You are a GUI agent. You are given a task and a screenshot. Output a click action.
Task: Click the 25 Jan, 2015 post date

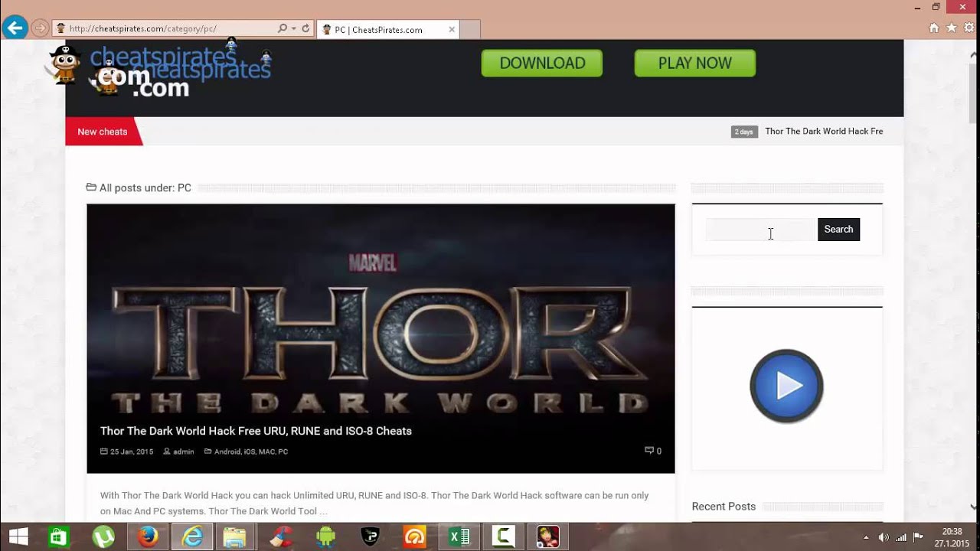tap(132, 452)
